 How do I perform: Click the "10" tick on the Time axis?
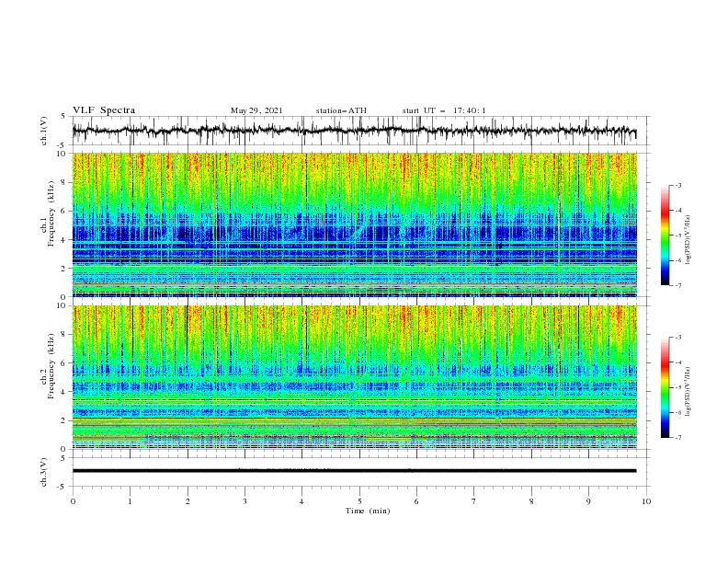(x=646, y=501)
